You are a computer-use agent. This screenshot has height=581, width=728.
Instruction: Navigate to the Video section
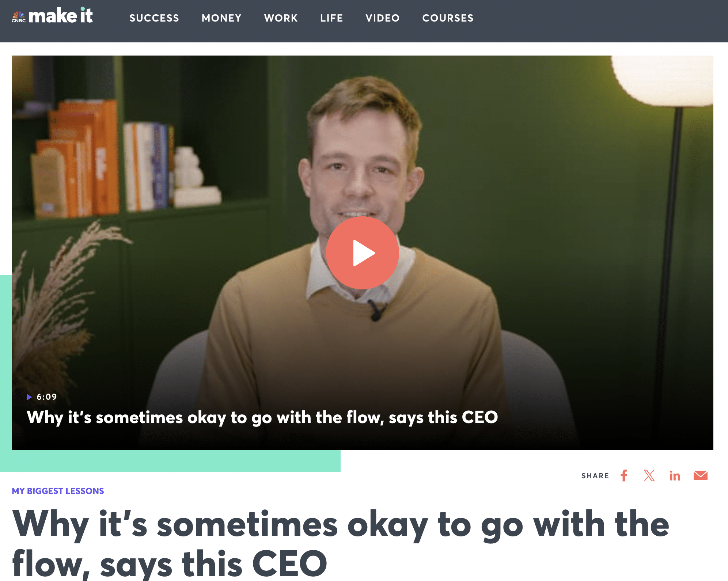pos(383,18)
